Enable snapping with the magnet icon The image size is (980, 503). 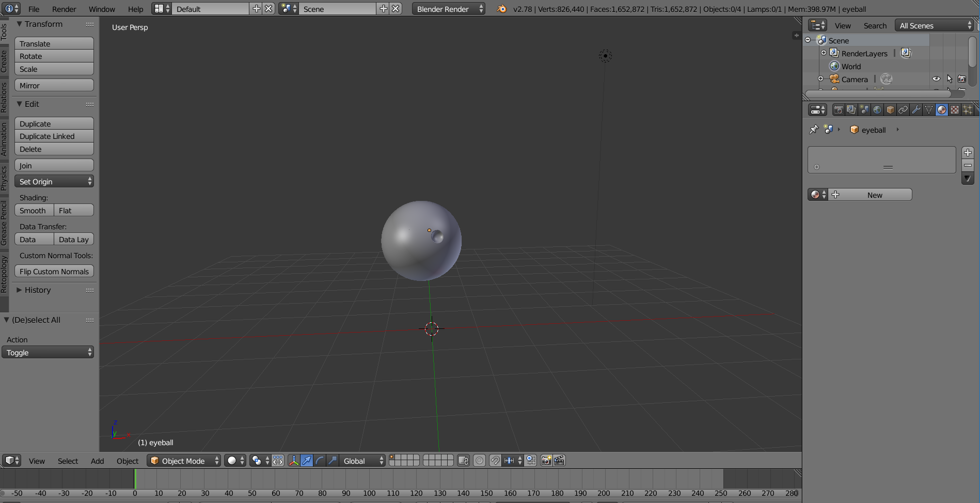(495, 461)
